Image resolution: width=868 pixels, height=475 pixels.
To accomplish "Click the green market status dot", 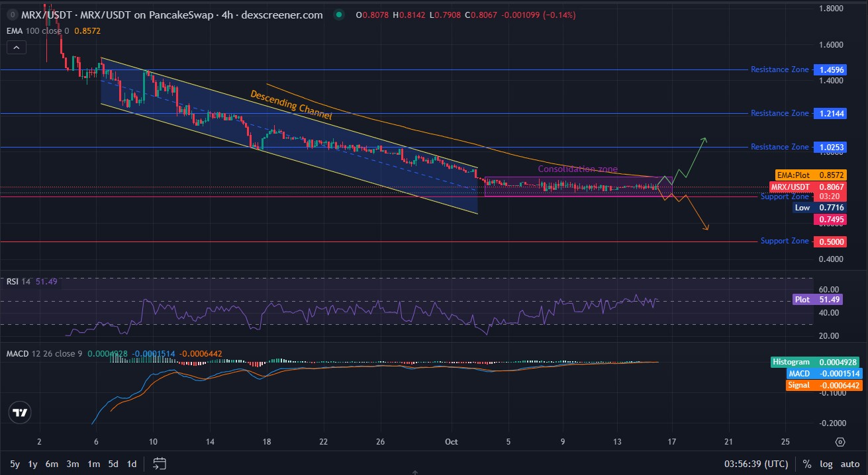I will point(339,15).
